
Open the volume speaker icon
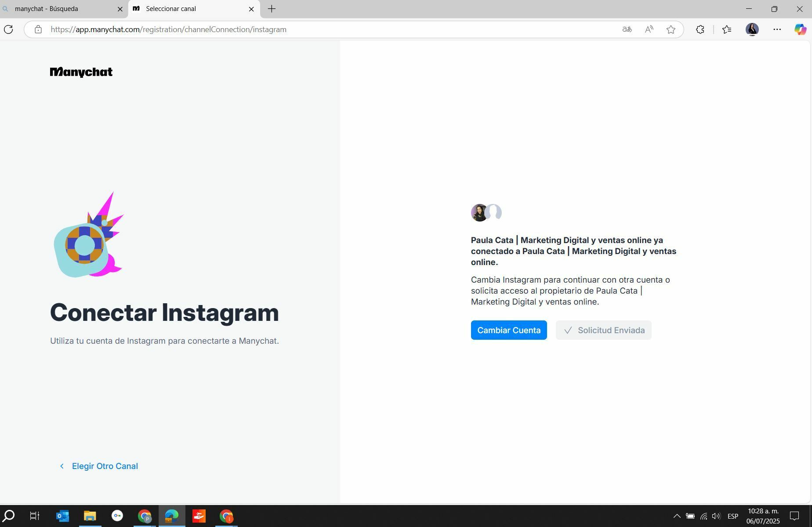pyautogui.click(x=716, y=516)
